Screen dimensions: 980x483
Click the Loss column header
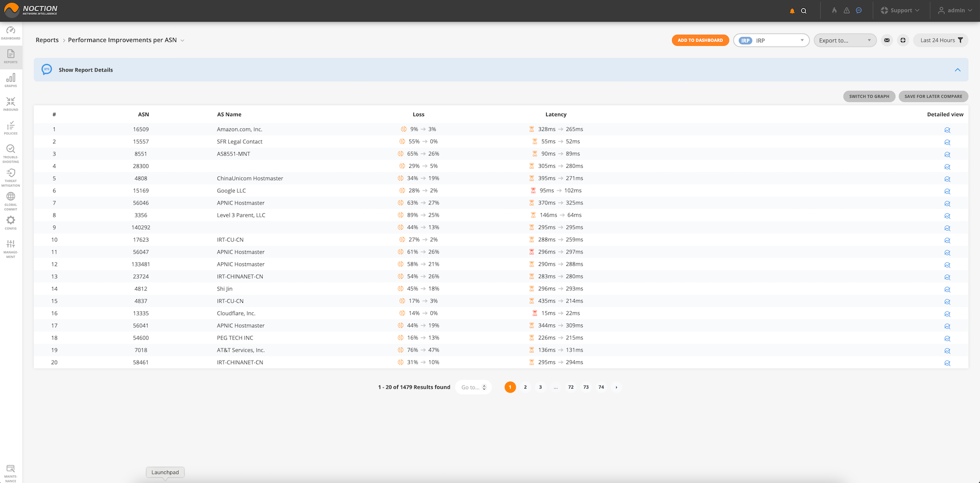pyautogui.click(x=419, y=115)
